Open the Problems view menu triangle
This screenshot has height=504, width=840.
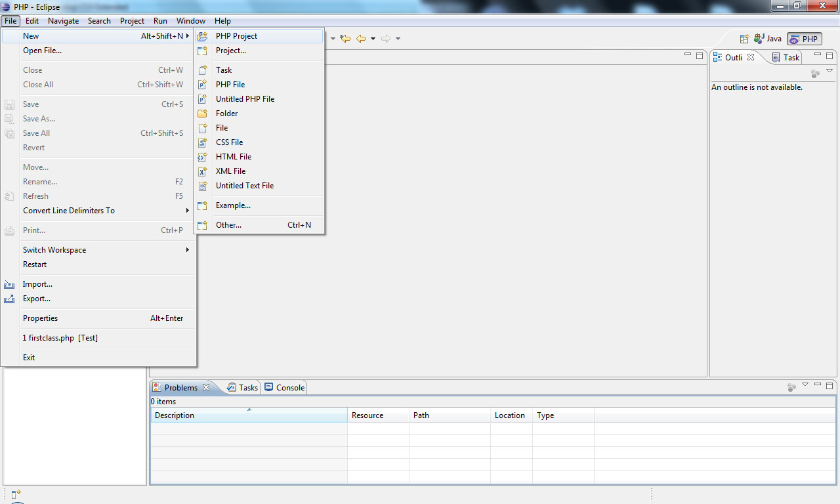tap(805, 385)
